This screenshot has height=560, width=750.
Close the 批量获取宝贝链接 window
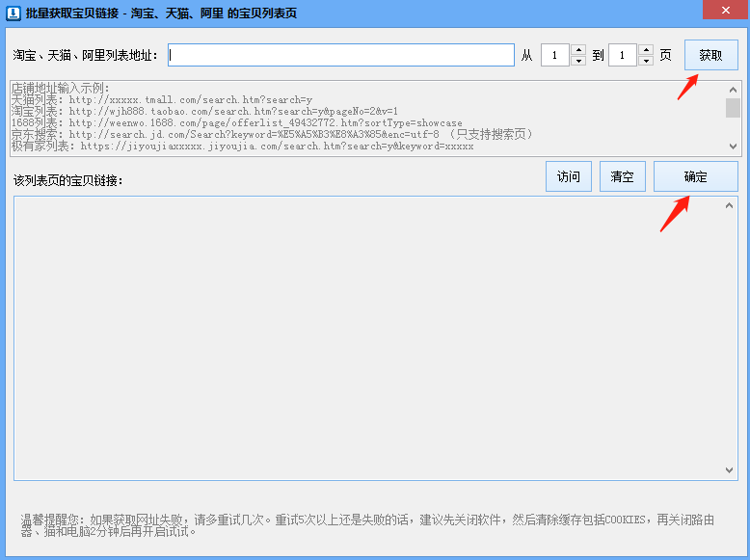[726, 10]
